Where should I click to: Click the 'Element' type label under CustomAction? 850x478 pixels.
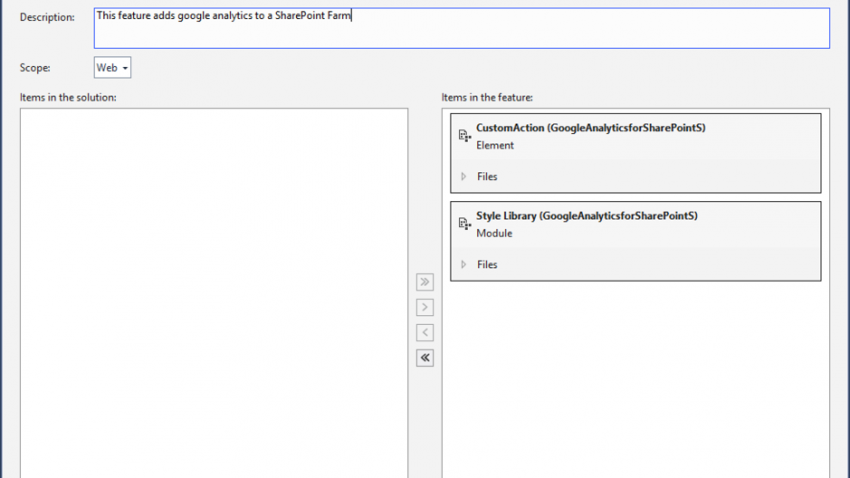[495, 145]
